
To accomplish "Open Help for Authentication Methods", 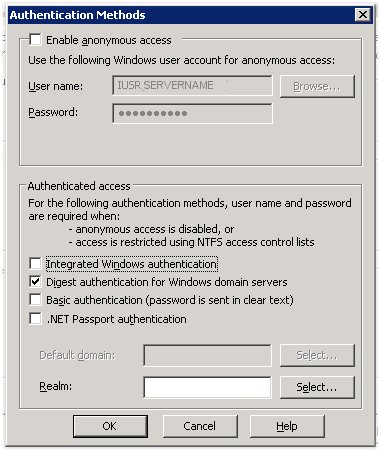I will pos(287,426).
